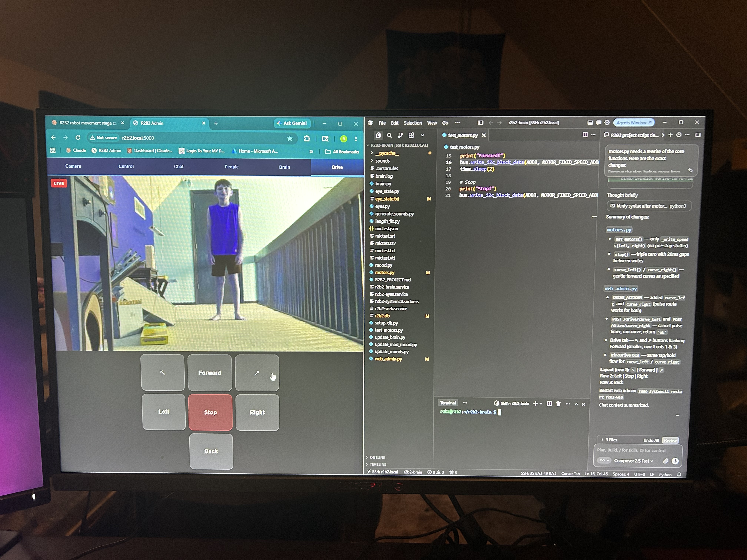Close the test_motors.py editor tab
Image resolution: width=747 pixels, height=560 pixels.
click(x=484, y=135)
